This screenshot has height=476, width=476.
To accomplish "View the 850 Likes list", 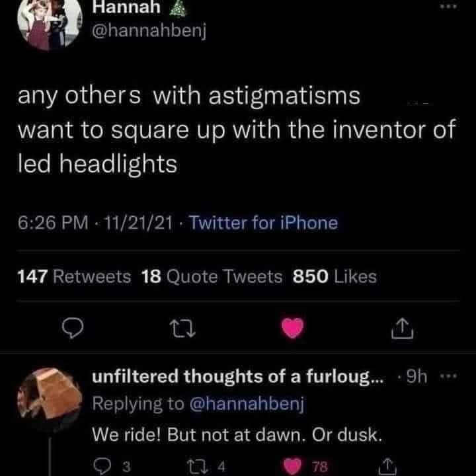I will (x=334, y=276).
